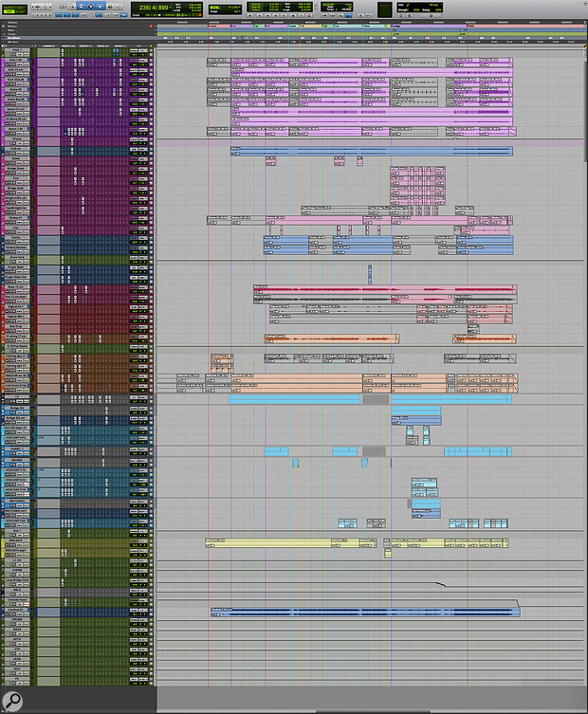
Task: Open the Click track output path selector
Action: tap(143, 50)
